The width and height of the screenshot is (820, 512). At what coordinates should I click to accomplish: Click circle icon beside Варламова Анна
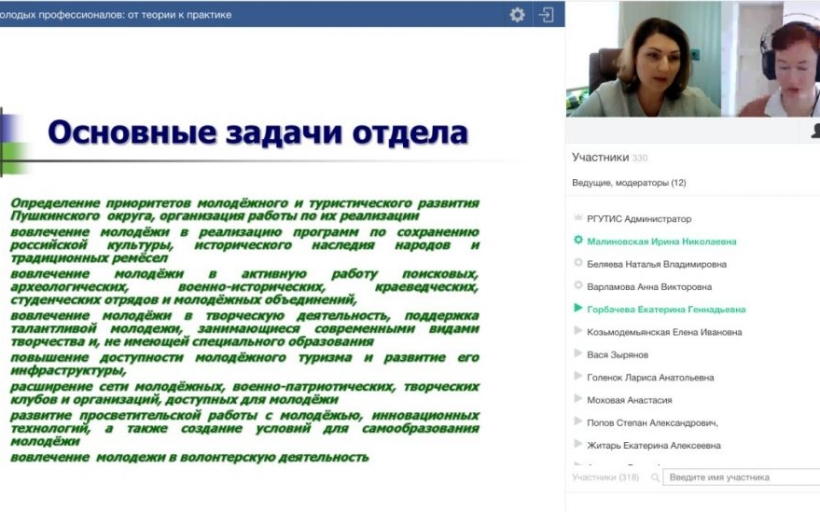pyautogui.click(x=578, y=285)
